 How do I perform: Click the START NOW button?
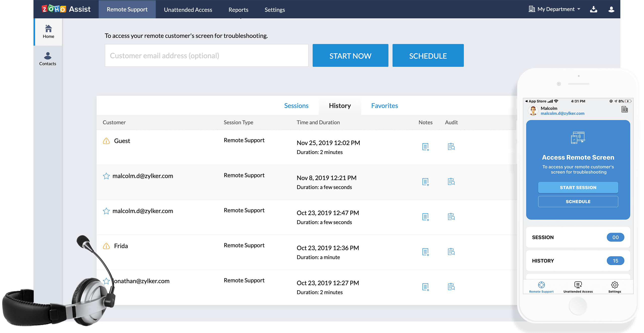350,56
